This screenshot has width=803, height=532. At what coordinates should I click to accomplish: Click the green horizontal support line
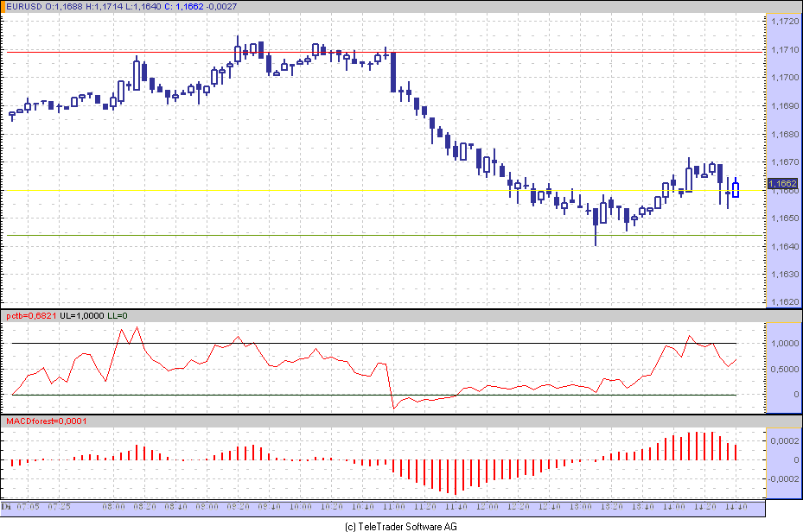pyautogui.click(x=384, y=235)
